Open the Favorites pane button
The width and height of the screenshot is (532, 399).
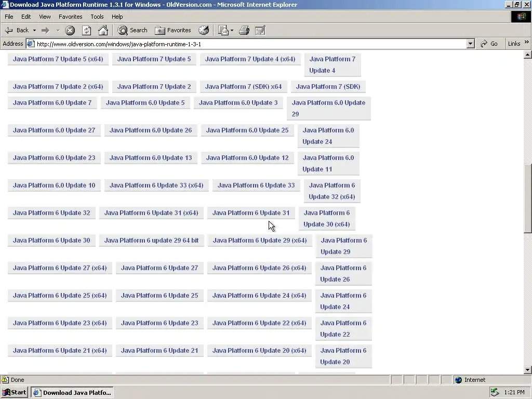[173, 30]
